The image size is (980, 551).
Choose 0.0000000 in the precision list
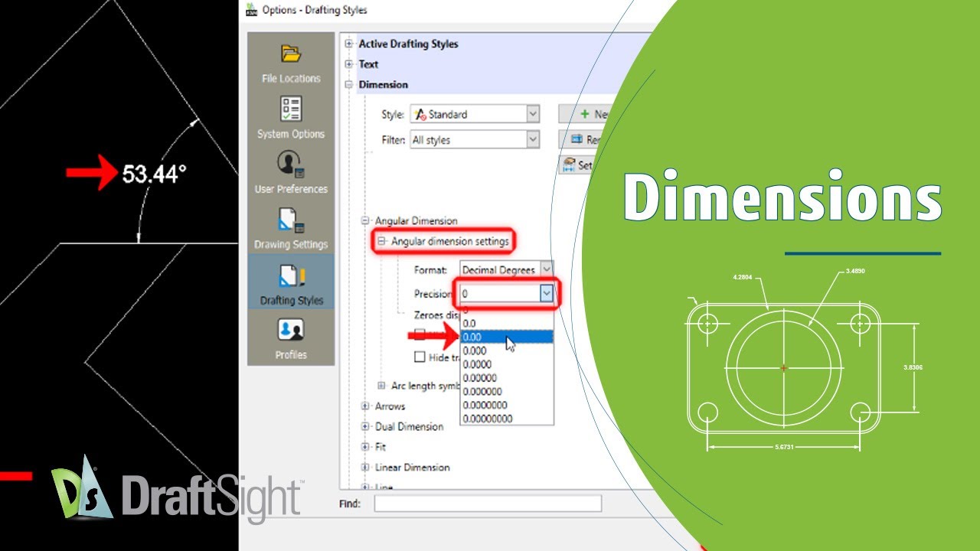[506, 405]
